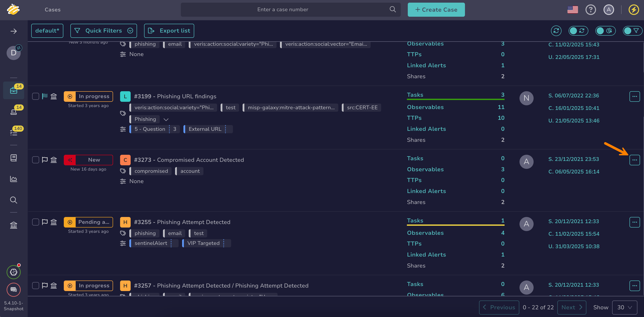
Task: Open the help question mark icon
Action: [591, 10]
